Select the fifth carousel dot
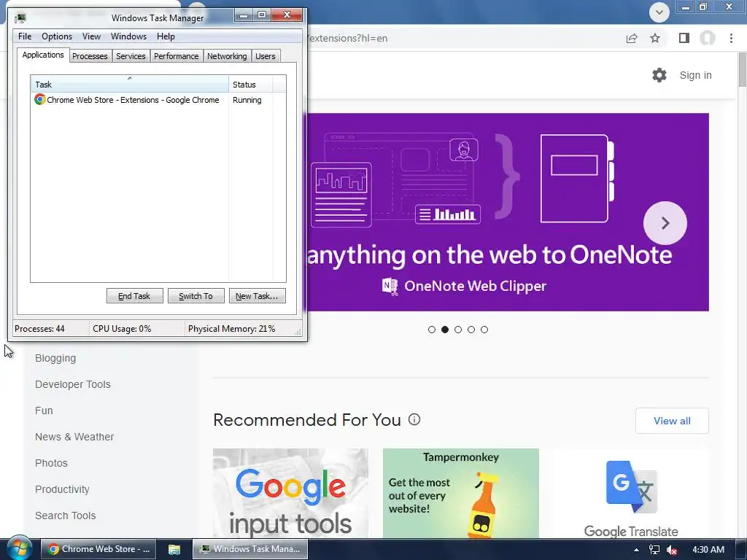The width and height of the screenshot is (747, 560). (484, 330)
